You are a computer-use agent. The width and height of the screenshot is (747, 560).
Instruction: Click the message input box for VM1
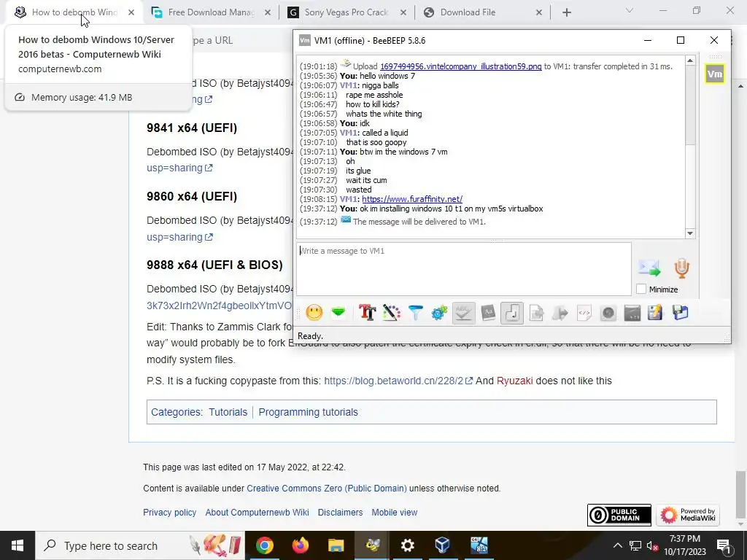tap(464, 269)
